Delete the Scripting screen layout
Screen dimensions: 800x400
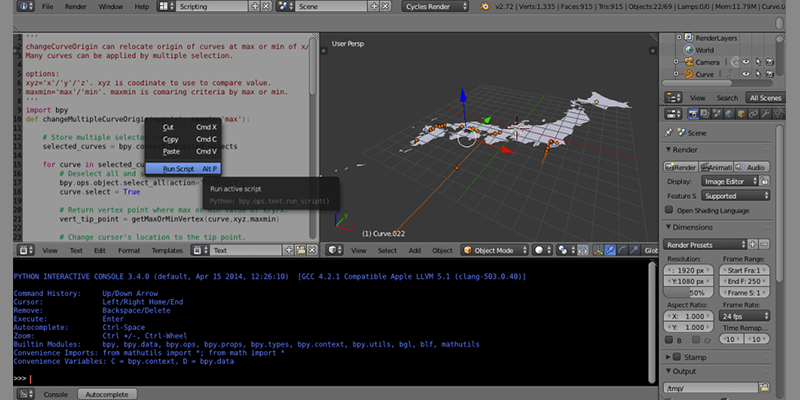266,7
